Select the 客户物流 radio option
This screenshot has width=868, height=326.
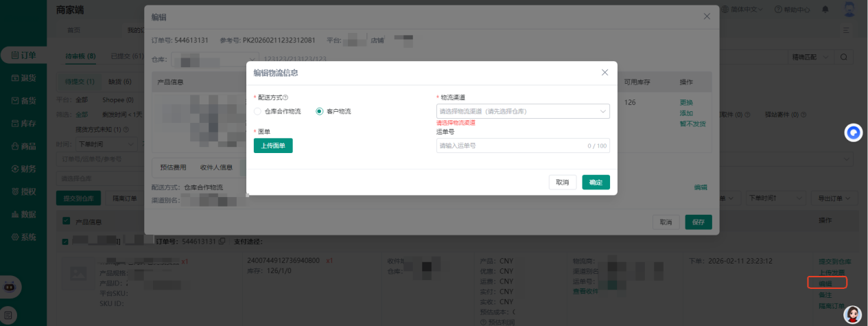[319, 111]
